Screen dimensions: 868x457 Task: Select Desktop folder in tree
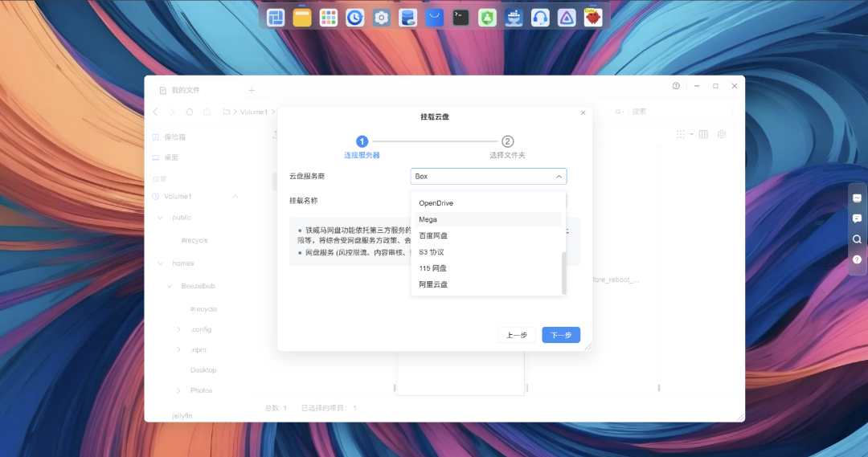click(203, 370)
